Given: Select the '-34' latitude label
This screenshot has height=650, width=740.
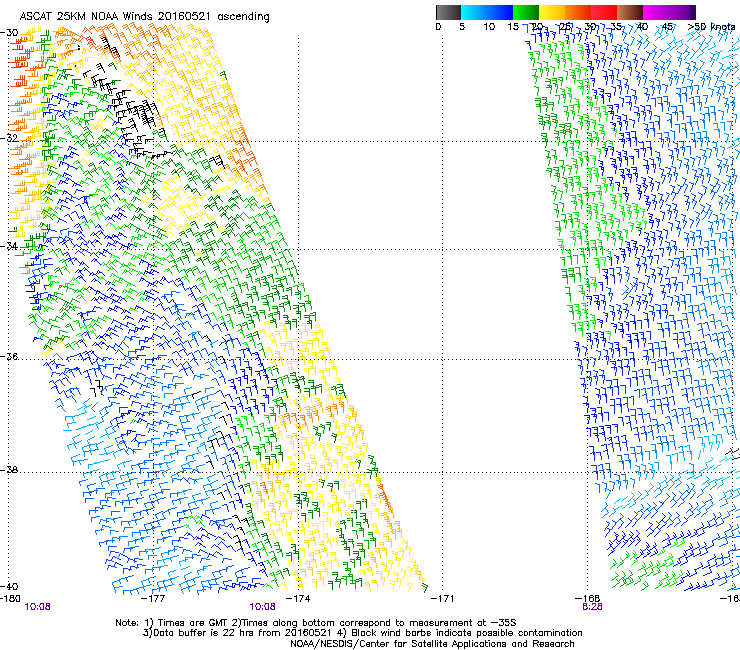Looking at the screenshot, I should click(x=9, y=246).
